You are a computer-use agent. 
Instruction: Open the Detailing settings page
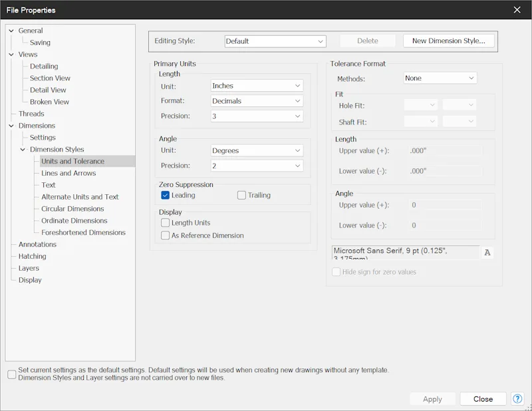(44, 67)
